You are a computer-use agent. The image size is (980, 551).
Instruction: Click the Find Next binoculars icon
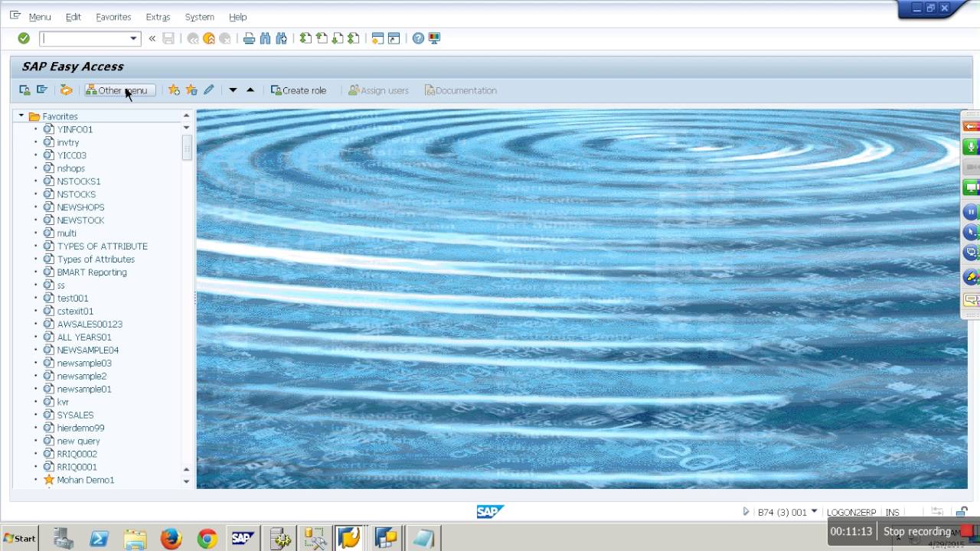(x=281, y=38)
